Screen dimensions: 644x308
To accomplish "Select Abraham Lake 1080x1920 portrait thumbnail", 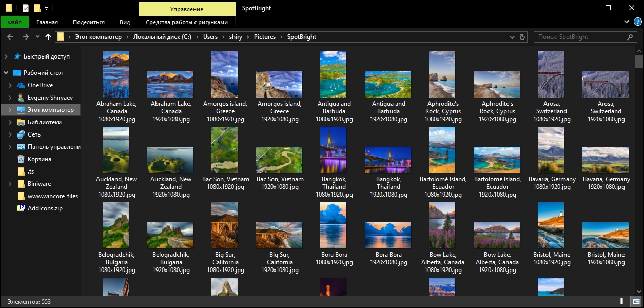I will coord(116,74).
